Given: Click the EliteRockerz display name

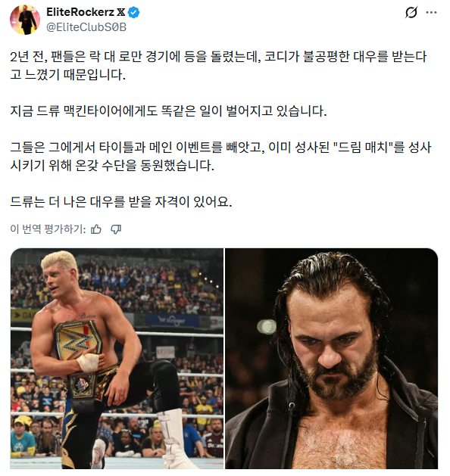Looking at the screenshot, I should pos(80,12).
